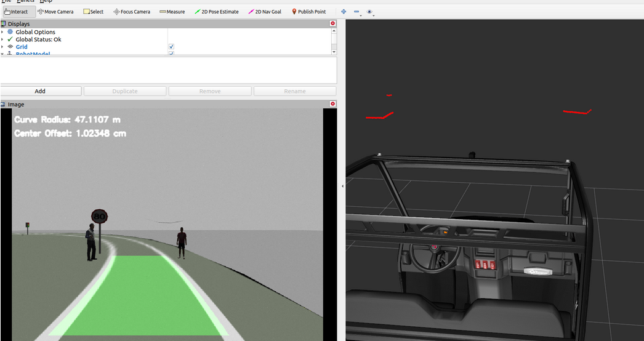This screenshot has height=341, width=644.
Task: Activate the 2D Pose Estimate tool
Action: tap(216, 12)
